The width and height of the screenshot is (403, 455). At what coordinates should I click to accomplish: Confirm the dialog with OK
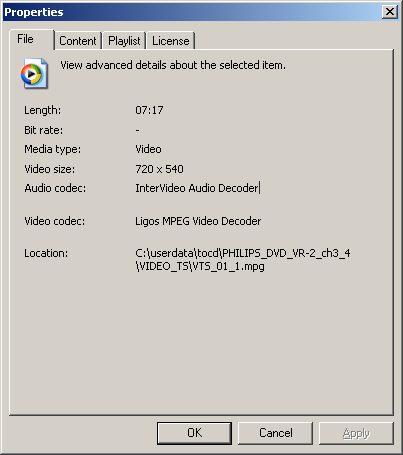194,433
